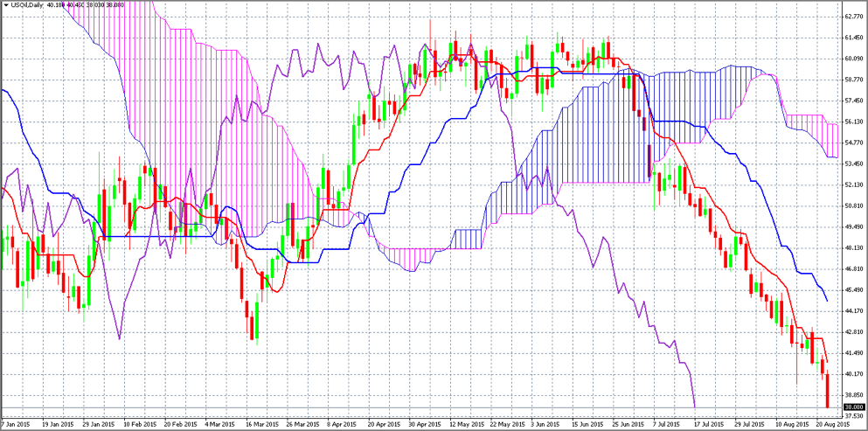Select the 16 Mar 2015 time marker
The height and width of the screenshot is (431, 868).
pyautogui.click(x=261, y=425)
